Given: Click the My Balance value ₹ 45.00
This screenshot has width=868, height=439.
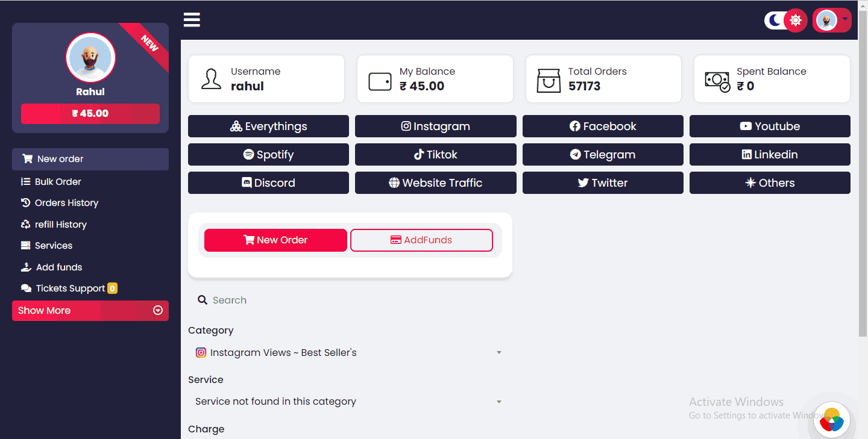Looking at the screenshot, I should (422, 86).
